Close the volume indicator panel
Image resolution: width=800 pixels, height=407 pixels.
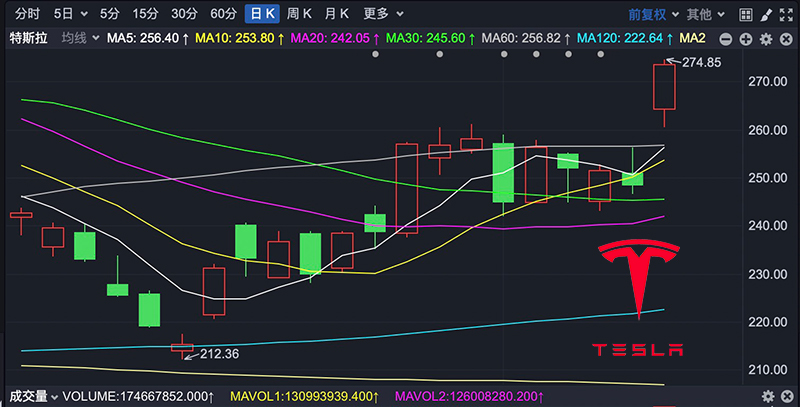pyautogui.click(x=787, y=396)
